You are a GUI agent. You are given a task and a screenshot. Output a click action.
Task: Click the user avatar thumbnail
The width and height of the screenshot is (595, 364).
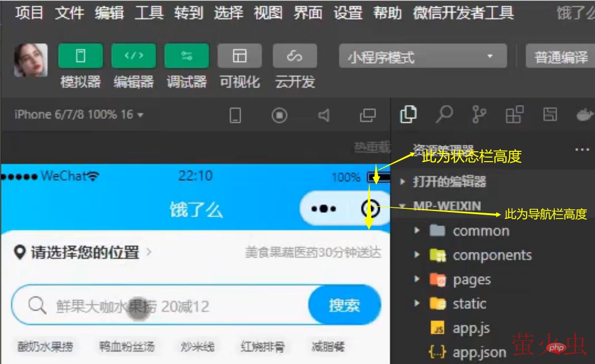(x=31, y=60)
